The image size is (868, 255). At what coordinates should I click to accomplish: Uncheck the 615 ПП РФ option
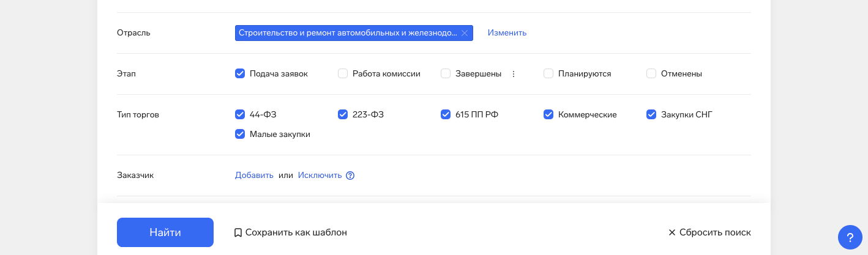click(446, 114)
